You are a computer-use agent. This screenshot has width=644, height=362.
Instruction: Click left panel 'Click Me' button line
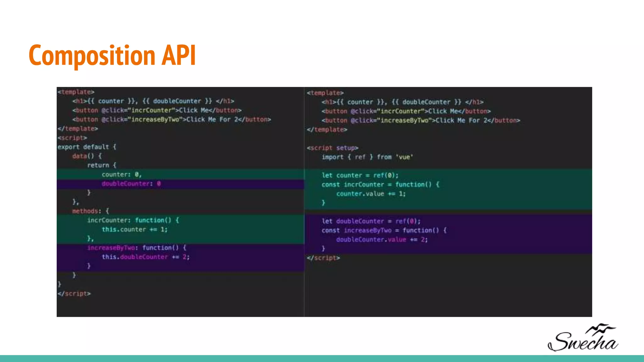(157, 110)
